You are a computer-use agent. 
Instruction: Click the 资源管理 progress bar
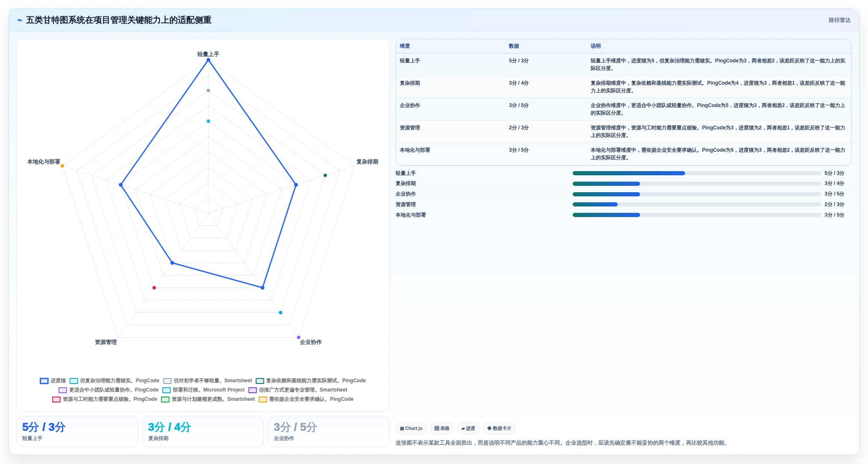(x=697, y=204)
